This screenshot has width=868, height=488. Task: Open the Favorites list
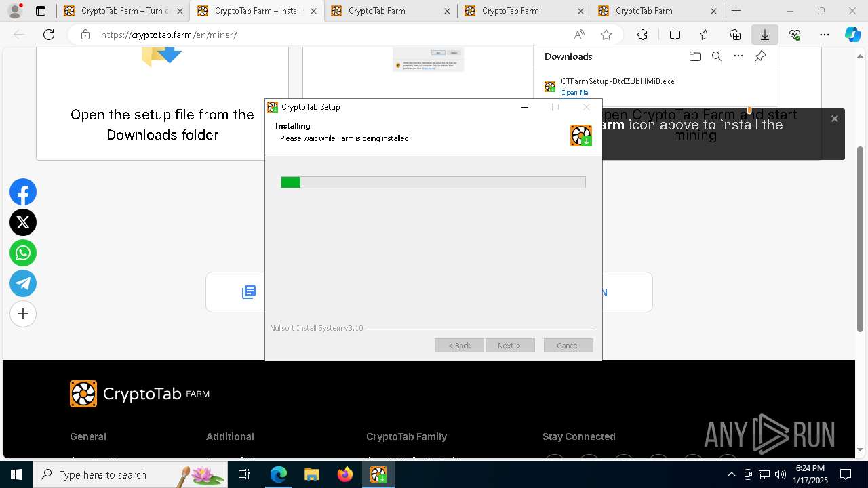705,35
